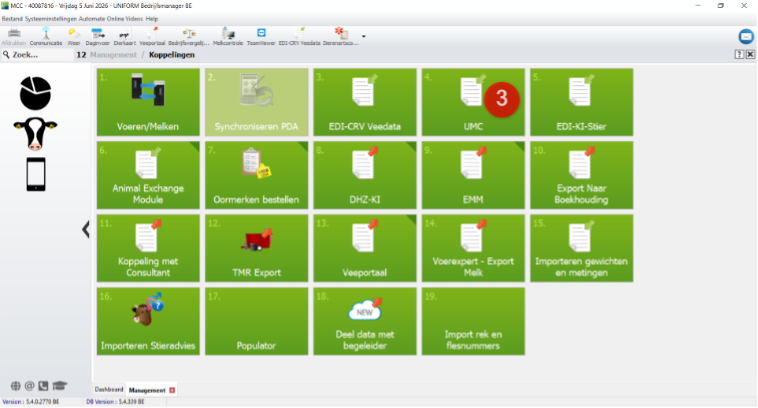Viewport: 758px width, 408px height.
Task: Open the Animal Exchange Module tile
Action: [148, 175]
